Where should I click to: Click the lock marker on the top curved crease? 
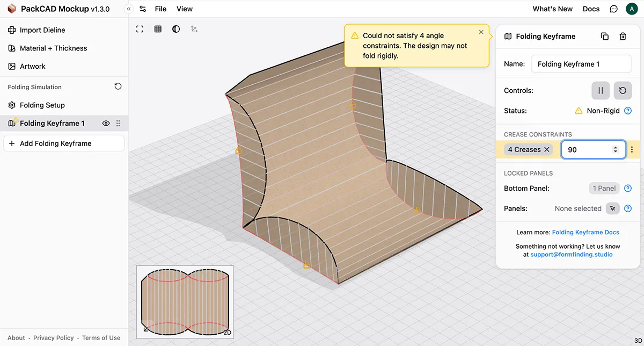[353, 105]
